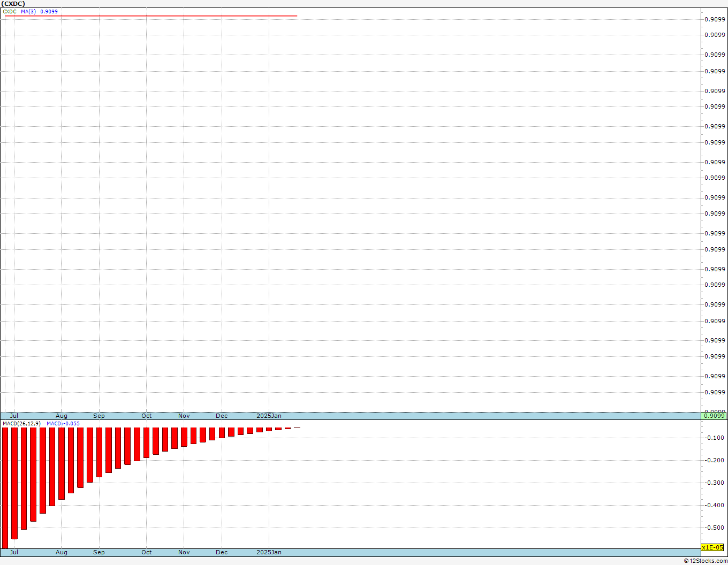Click 2025Jan on the price chart axis
The width and height of the screenshot is (728, 565).
269,416
